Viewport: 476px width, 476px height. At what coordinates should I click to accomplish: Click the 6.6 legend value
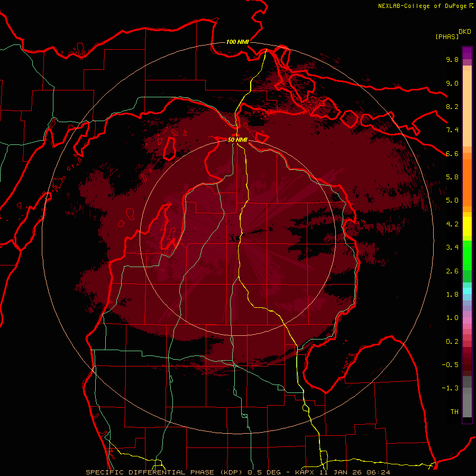(x=452, y=153)
